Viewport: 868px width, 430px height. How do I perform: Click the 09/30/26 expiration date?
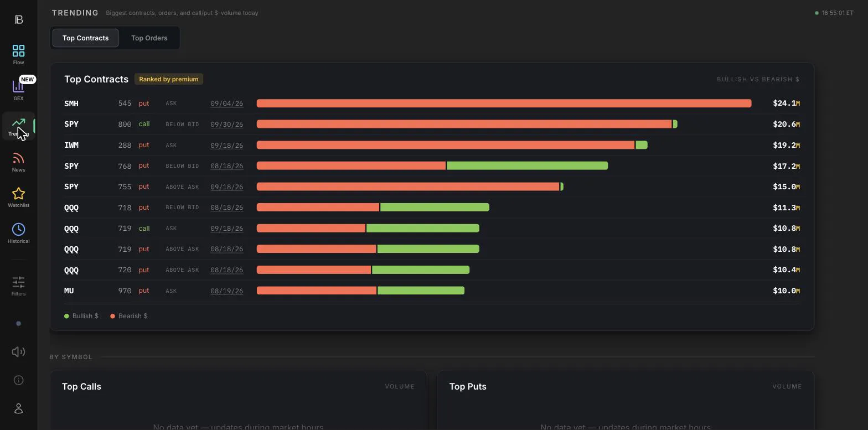pos(226,124)
